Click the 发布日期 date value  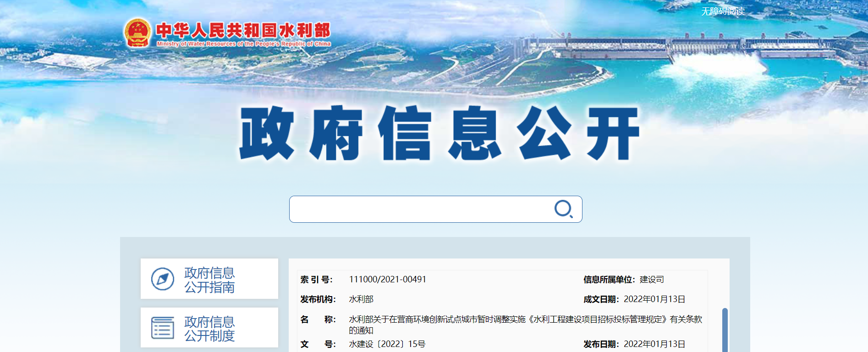coord(654,344)
